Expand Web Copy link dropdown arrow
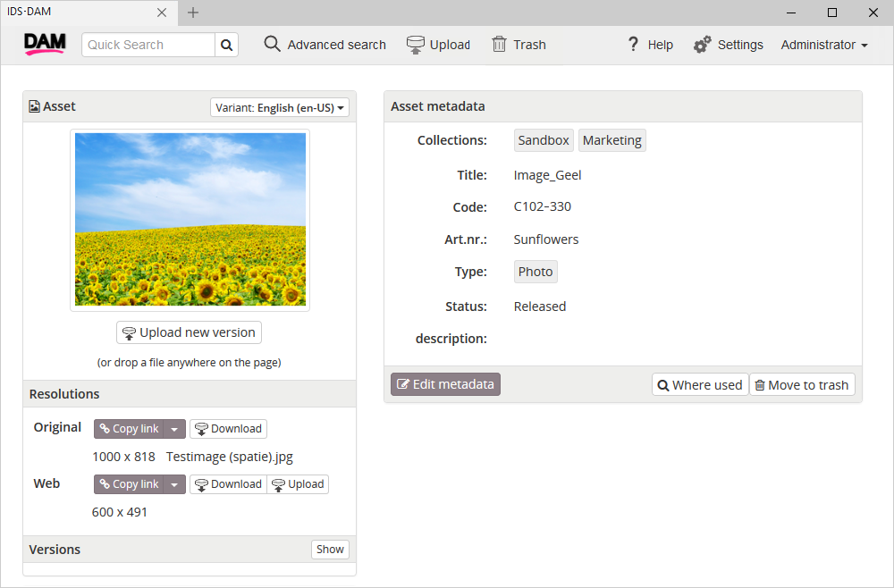 (174, 484)
